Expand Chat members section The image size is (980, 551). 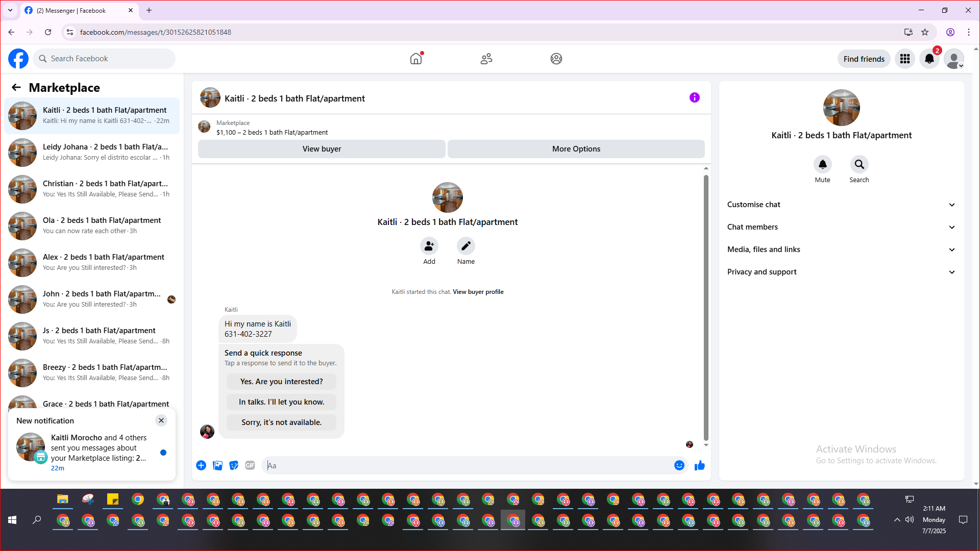click(841, 227)
